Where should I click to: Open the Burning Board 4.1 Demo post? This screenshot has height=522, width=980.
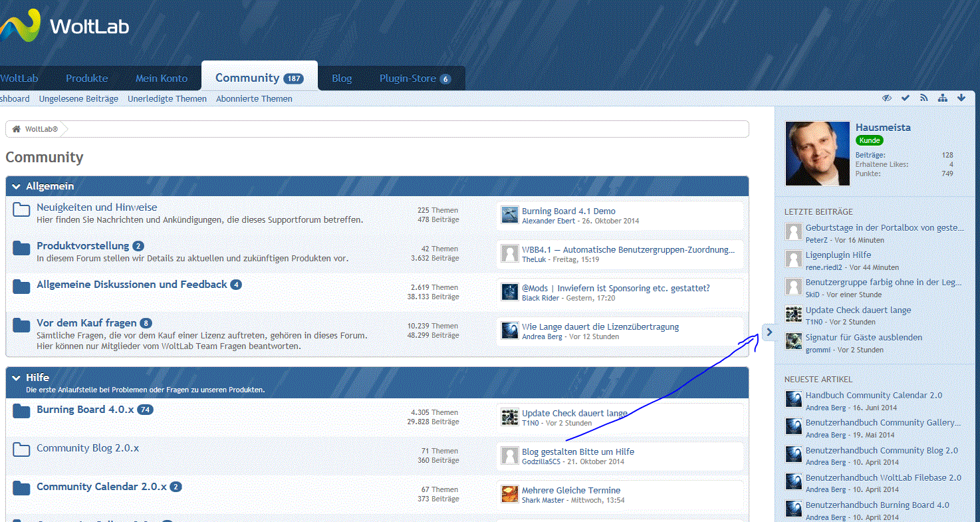tap(568, 211)
